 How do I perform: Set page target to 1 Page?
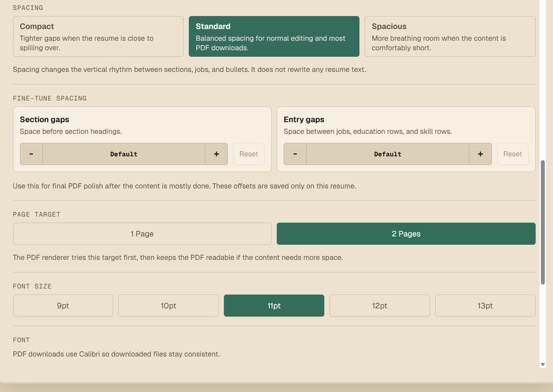click(x=142, y=234)
